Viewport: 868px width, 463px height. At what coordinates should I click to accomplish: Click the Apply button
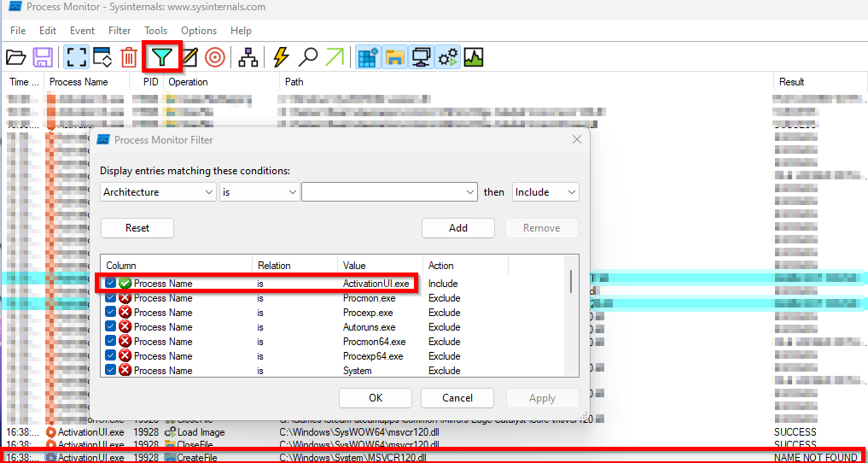tap(543, 397)
